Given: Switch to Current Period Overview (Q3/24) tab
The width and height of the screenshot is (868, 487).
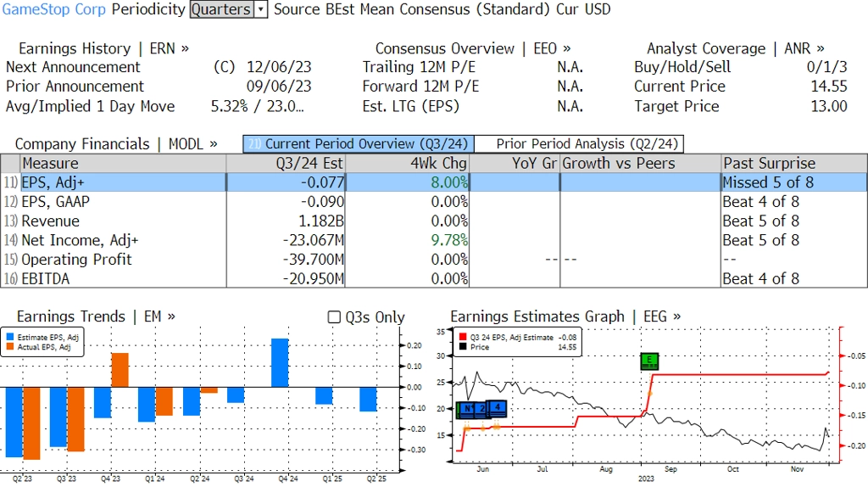Looking at the screenshot, I should (x=359, y=144).
